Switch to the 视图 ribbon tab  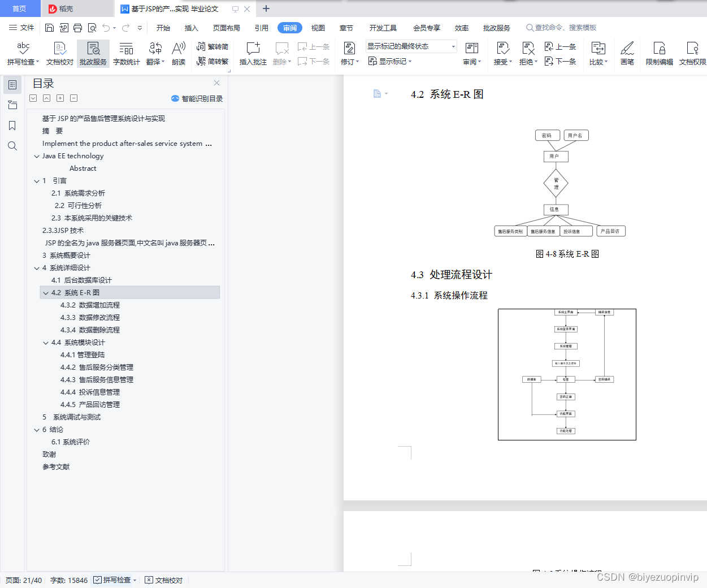[x=318, y=28]
